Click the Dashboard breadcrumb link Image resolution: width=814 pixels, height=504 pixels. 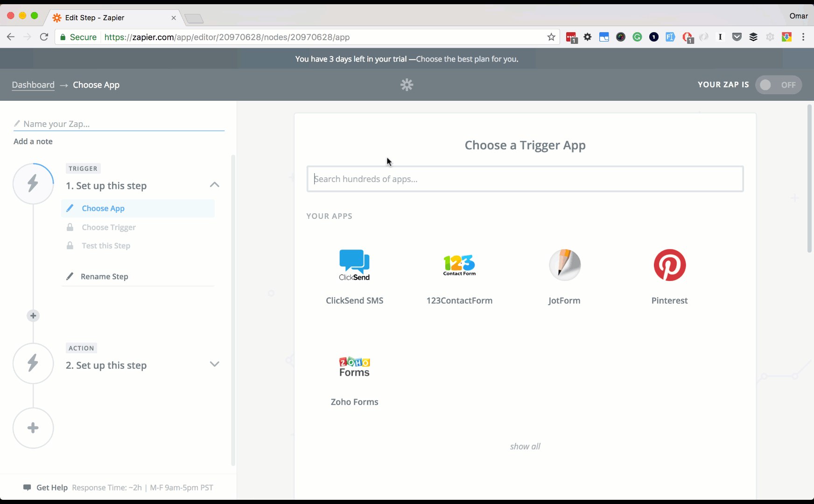coord(33,84)
